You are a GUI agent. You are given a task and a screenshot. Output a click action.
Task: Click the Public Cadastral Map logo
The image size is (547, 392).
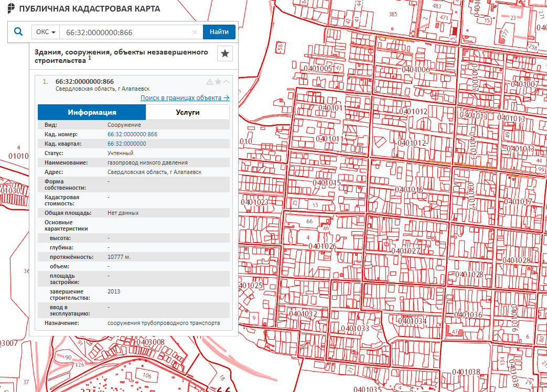(11, 9)
